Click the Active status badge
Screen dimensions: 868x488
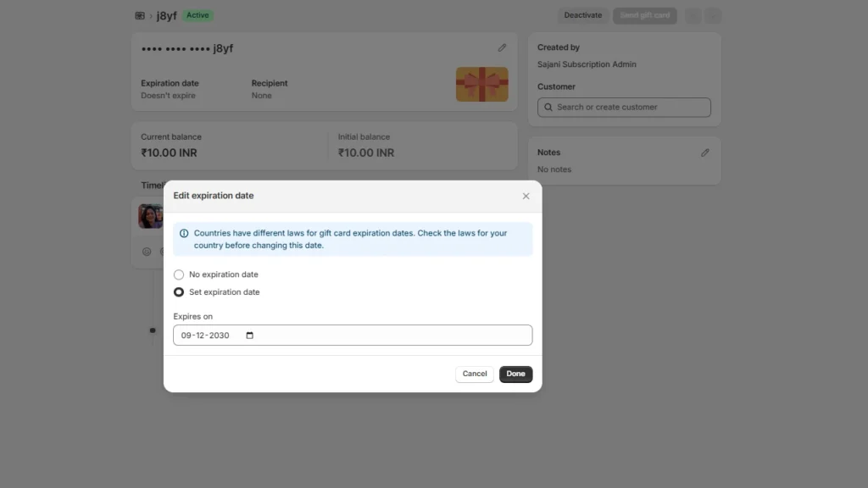click(x=198, y=15)
